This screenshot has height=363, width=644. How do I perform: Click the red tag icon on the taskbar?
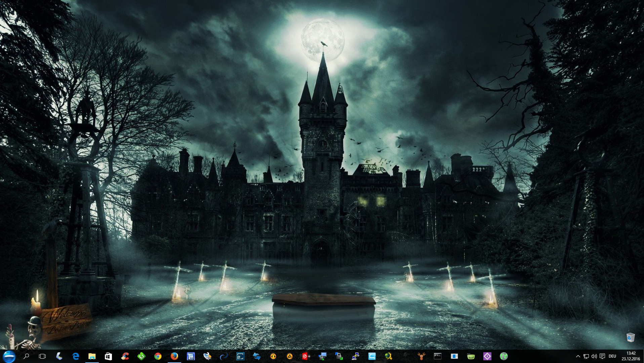click(306, 356)
